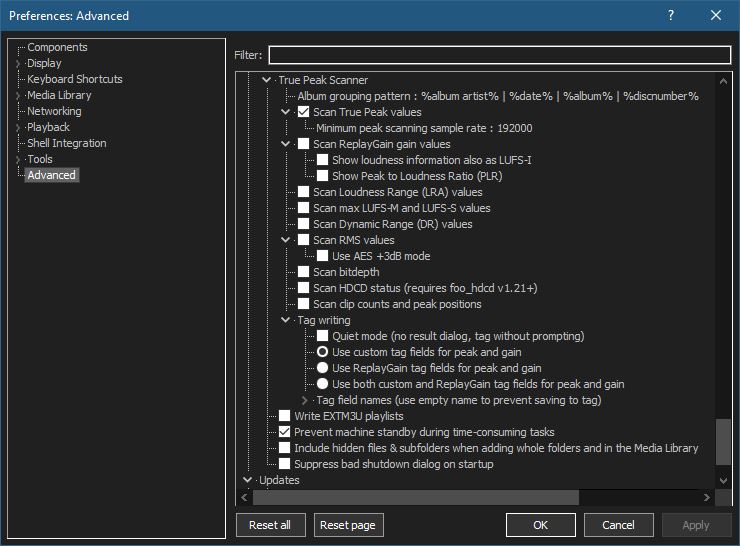Expand the Tag field names node
Viewport: 740px width, 546px height.
(x=305, y=400)
